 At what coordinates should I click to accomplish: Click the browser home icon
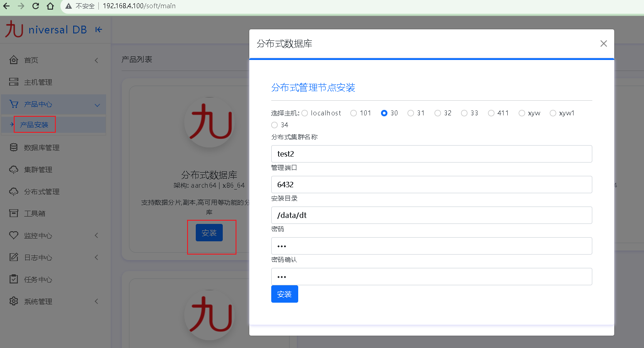50,6
